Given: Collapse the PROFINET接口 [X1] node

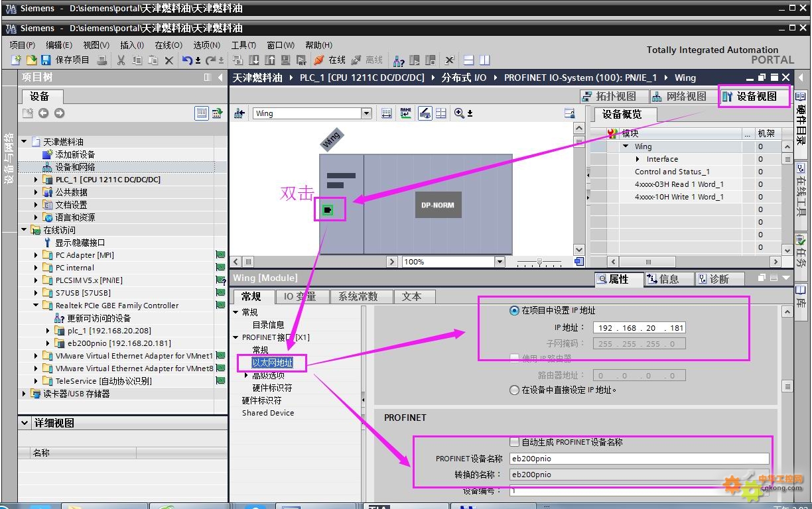Looking at the screenshot, I should [236, 337].
